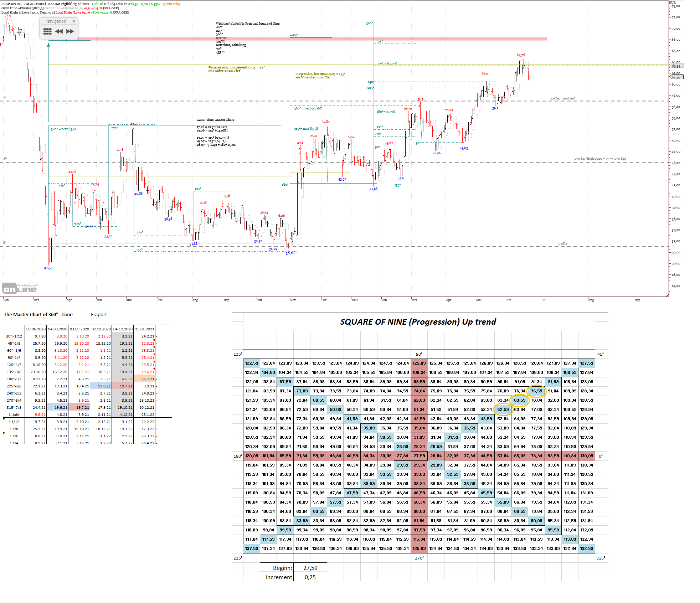Click the Tradesignal Online logo
Screen dimensions: 700x603
coord(20,288)
